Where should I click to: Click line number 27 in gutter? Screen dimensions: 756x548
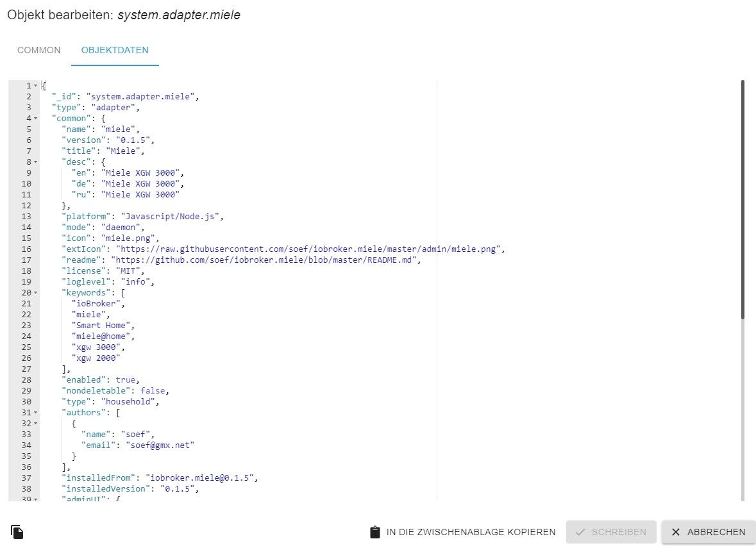coord(26,369)
